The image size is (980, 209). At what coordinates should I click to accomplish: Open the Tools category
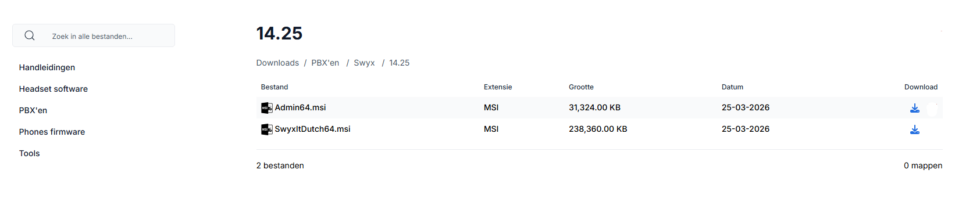tap(30, 153)
